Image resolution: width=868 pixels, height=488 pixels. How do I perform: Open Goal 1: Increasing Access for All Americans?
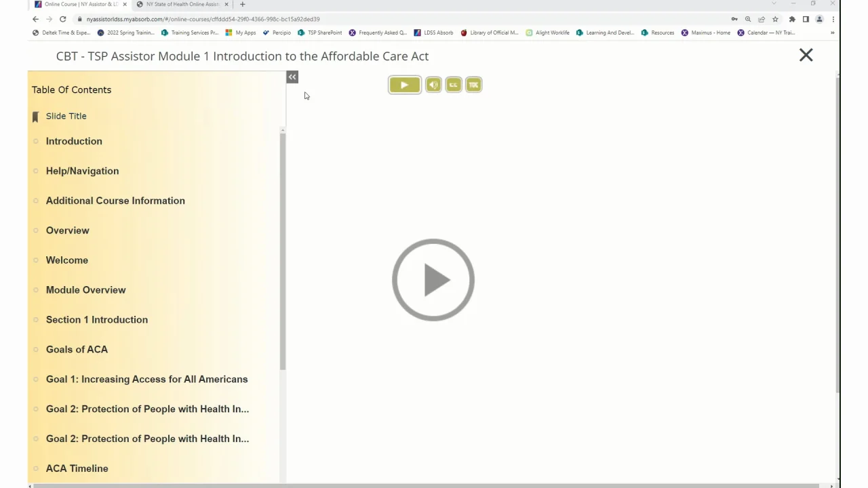pyautogui.click(x=146, y=380)
